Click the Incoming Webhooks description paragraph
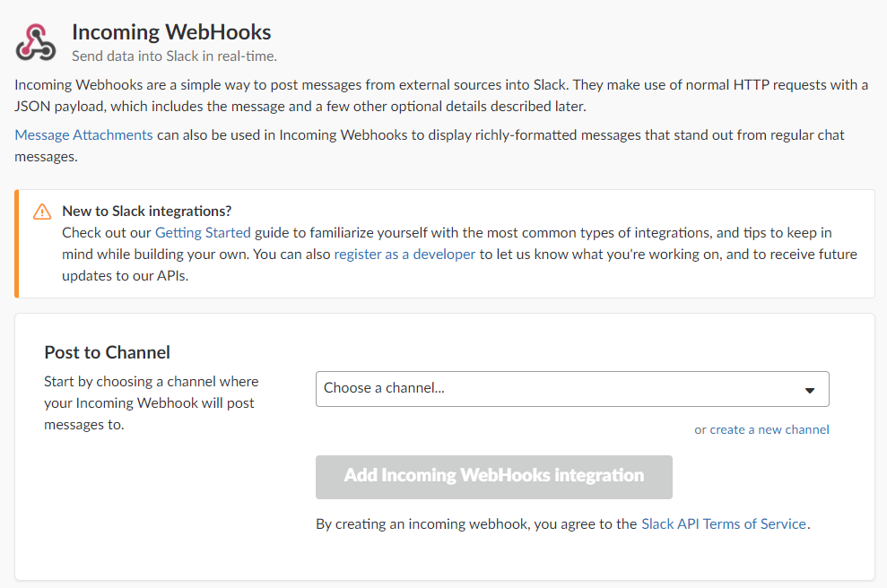This screenshot has width=887, height=588. click(441, 96)
